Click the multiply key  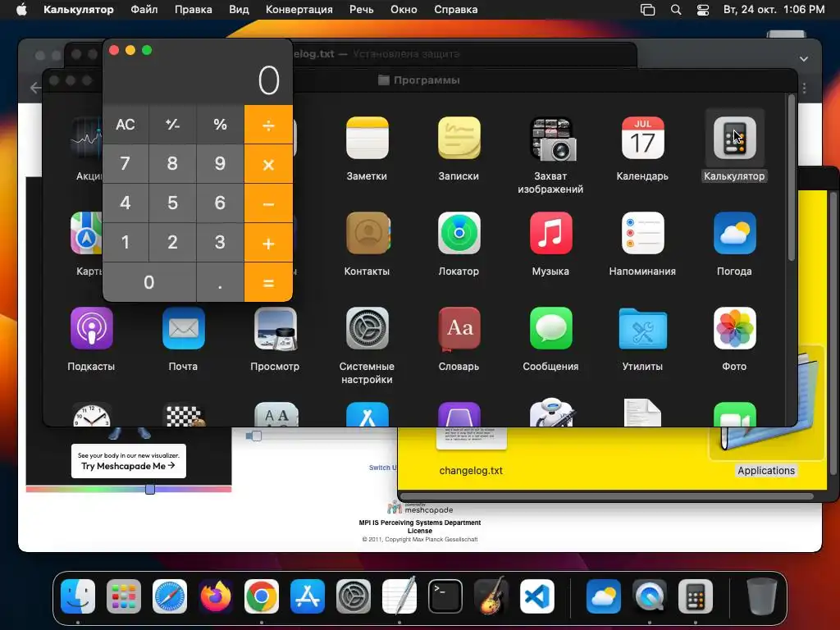pyautogui.click(x=268, y=164)
